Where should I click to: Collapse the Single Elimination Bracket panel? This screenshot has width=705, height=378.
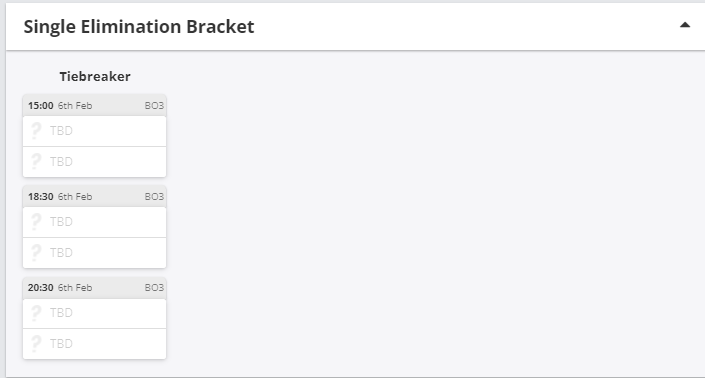click(x=684, y=26)
